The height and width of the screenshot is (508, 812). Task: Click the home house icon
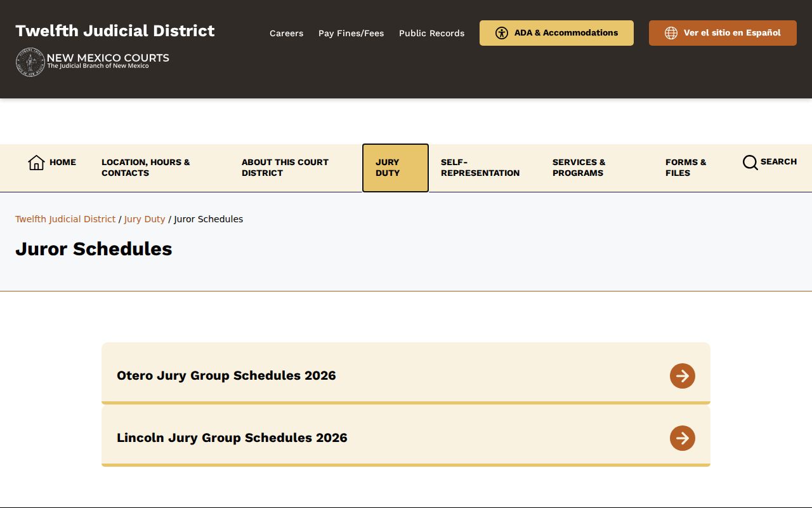[36, 163]
